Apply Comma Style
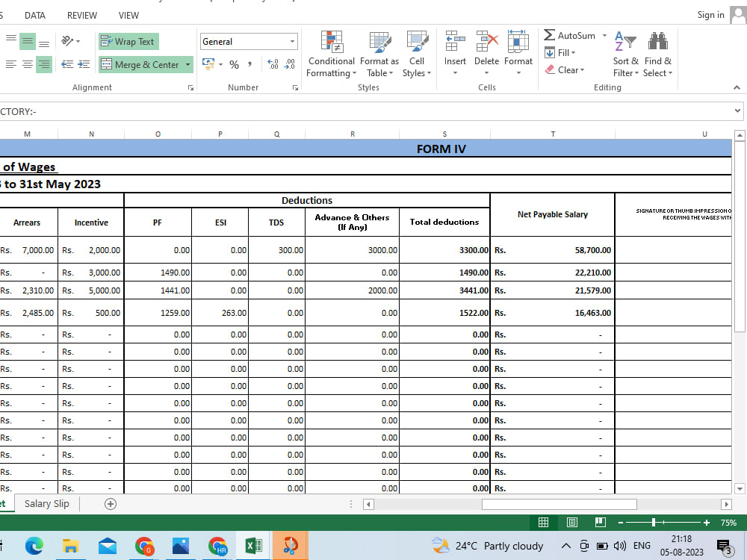 click(x=249, y=64)
